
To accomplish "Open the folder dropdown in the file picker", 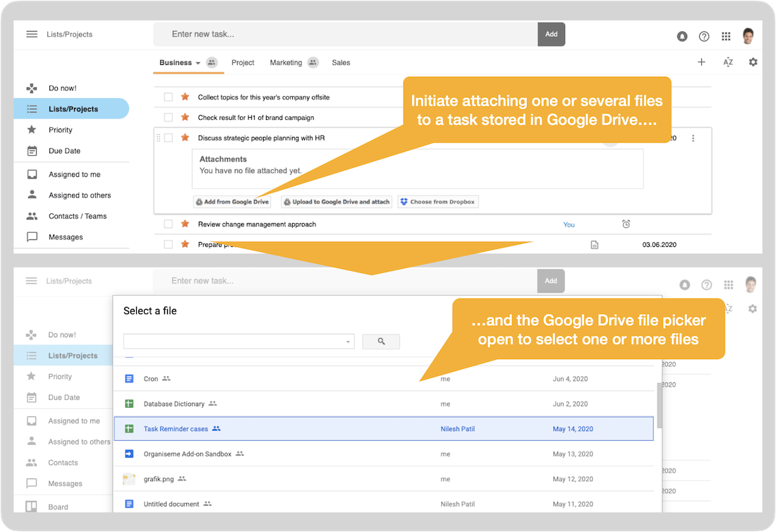I will tap(347, 341).
